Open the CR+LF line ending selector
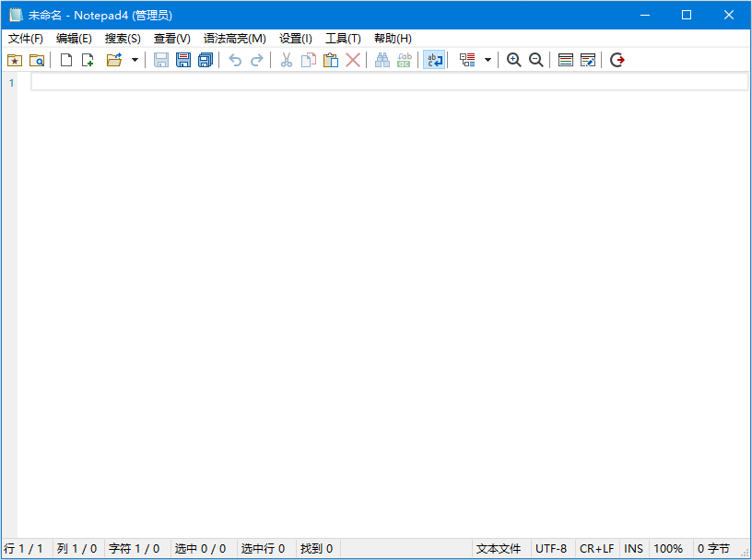The width and height of the screenshot is (752, 560). tap(596, 549)
